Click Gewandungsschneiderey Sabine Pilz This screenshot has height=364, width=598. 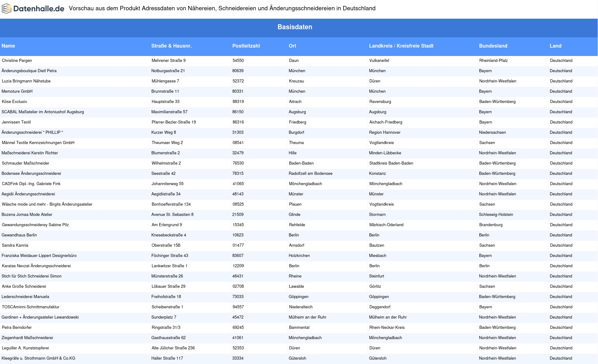point(35,225)
